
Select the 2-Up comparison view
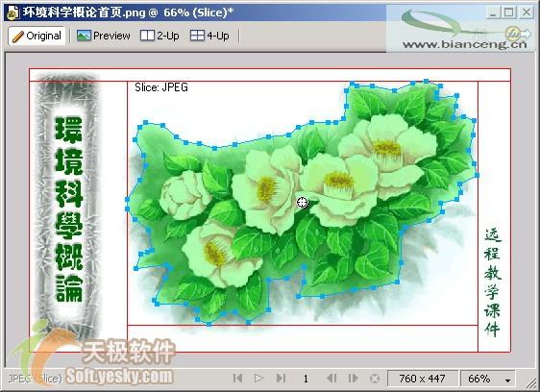(x=160, y=36)
